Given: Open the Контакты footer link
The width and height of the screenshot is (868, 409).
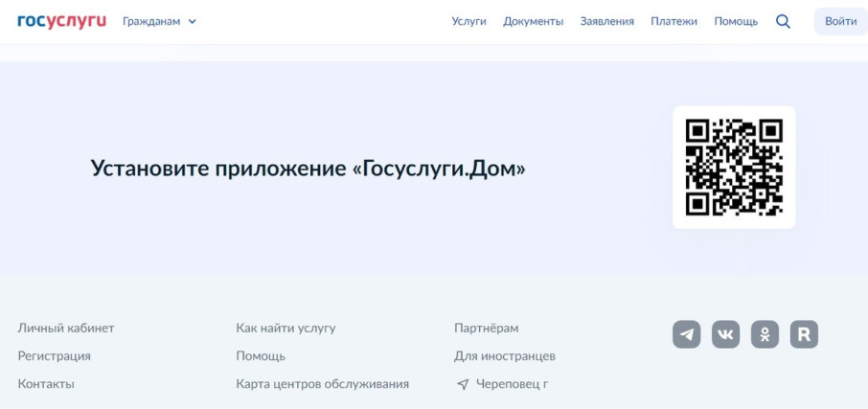Looking at the screenshot, I should 46,384.
